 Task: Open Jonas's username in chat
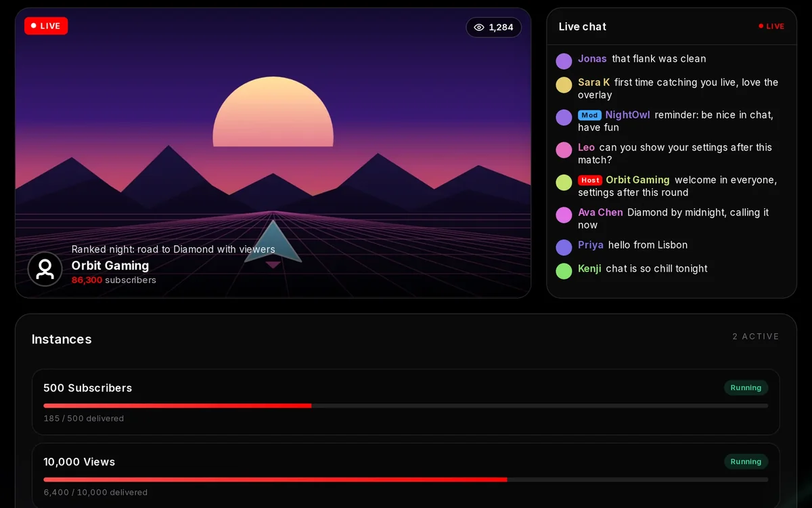[592, 59]
